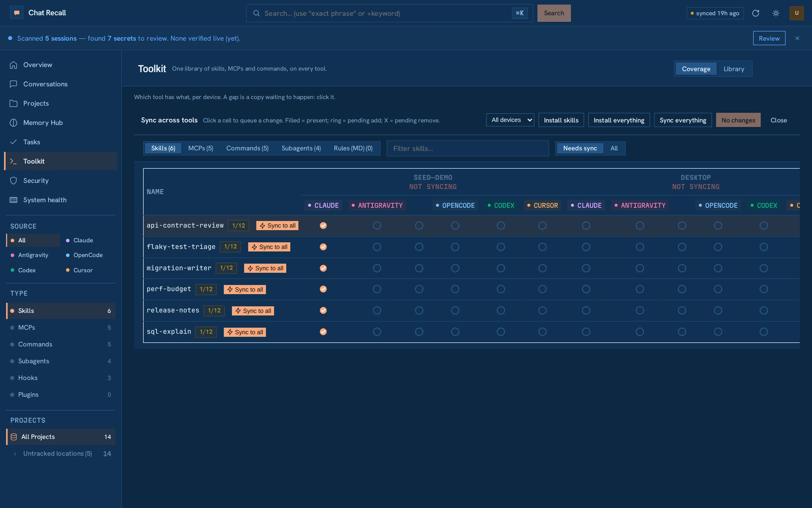
Task: Click the ⌘K shortcut badge
Action: coord(520,13)
